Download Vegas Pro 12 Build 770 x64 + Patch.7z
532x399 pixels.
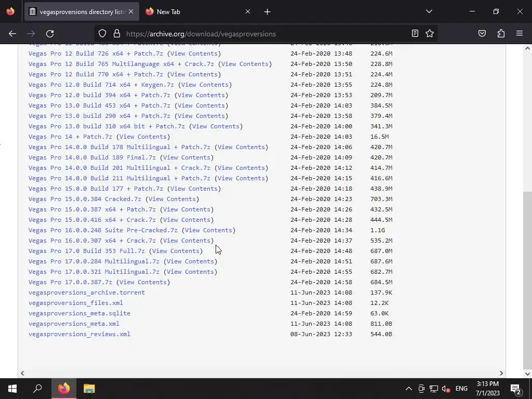pyautogui.click(x=96, y=74)
